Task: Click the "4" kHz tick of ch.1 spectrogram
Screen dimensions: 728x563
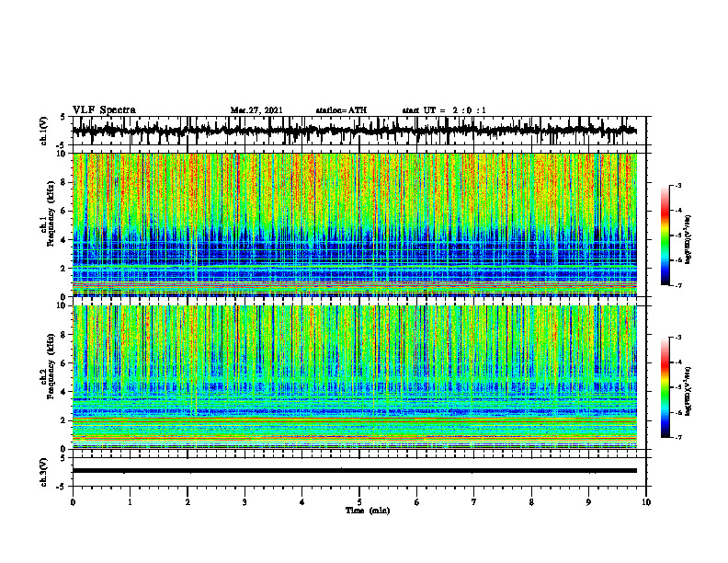Action: [x=63, y=240]
